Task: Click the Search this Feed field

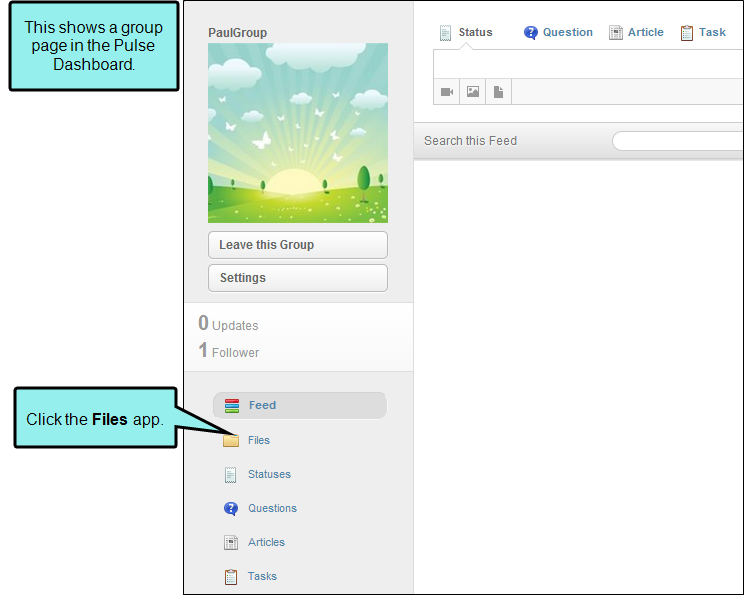Action: click(678, 141)
